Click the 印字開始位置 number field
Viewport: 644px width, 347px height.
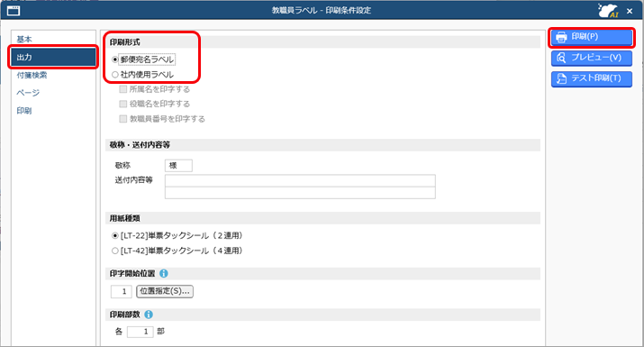click(x=122, y=291)
